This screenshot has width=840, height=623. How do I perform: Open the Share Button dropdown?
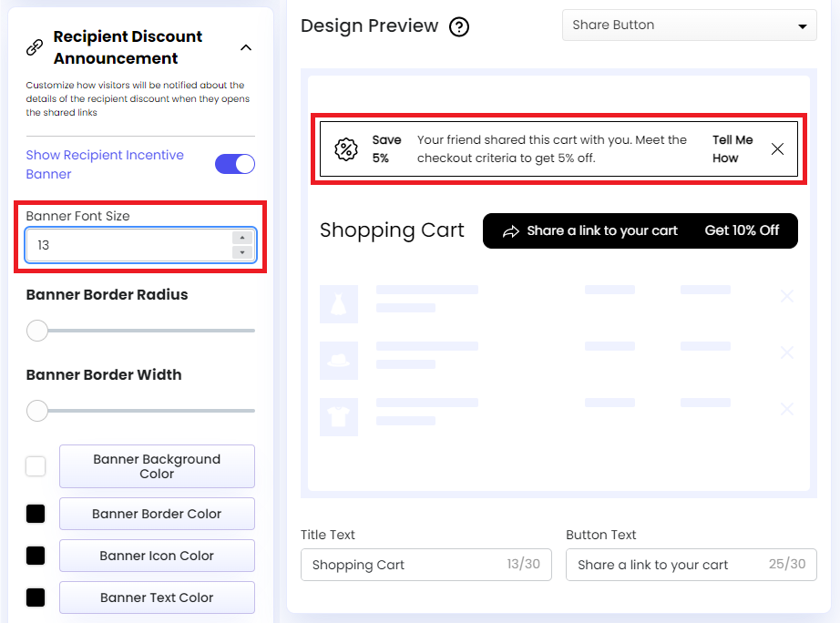pos(689,25)
